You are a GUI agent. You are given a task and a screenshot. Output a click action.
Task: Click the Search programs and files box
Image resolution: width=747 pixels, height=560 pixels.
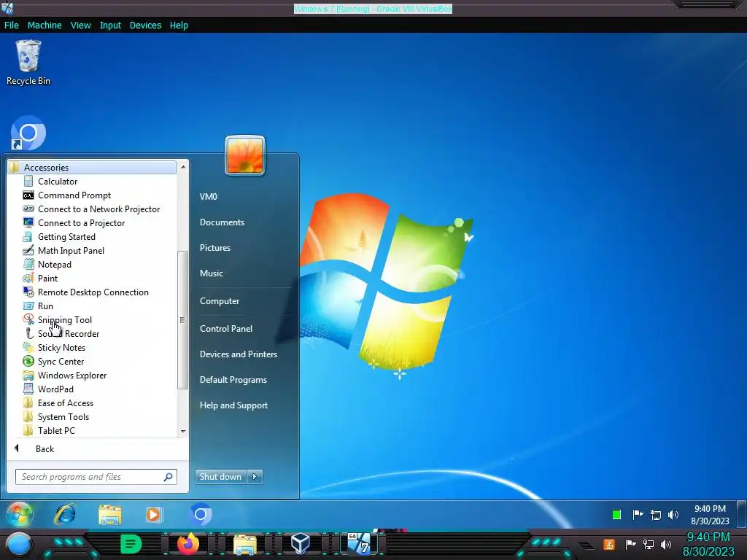coord(96,477)
